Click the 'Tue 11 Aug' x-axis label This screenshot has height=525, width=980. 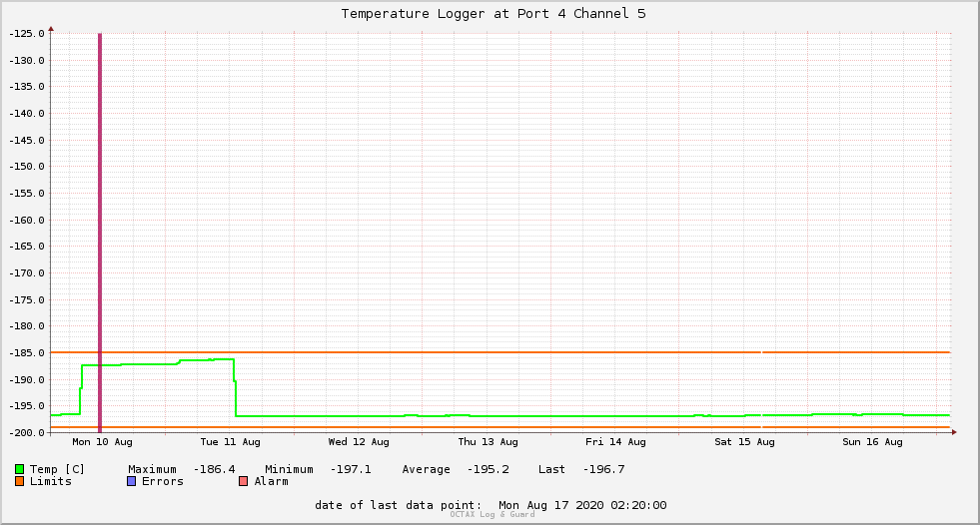(230, 442)
